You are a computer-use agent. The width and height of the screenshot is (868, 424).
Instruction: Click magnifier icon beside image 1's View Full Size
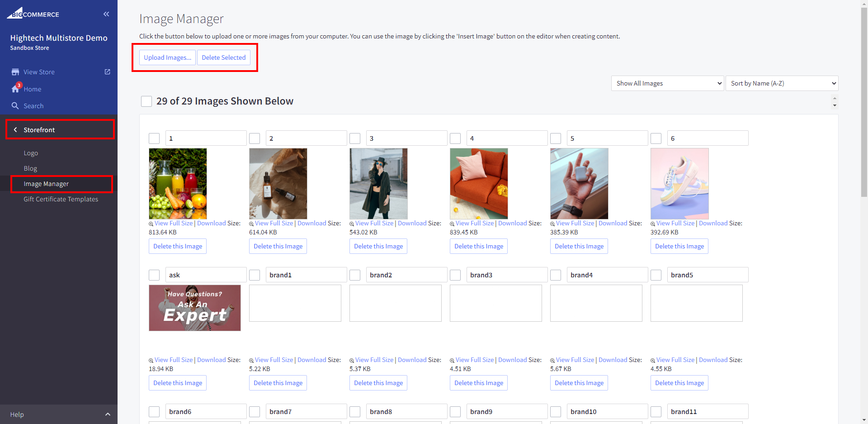(x=151, y=224)
